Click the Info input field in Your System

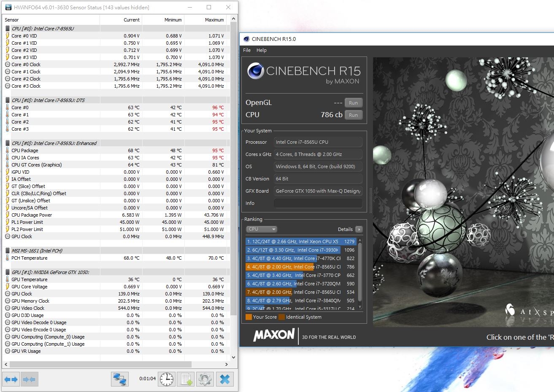[x=318, y=203]
